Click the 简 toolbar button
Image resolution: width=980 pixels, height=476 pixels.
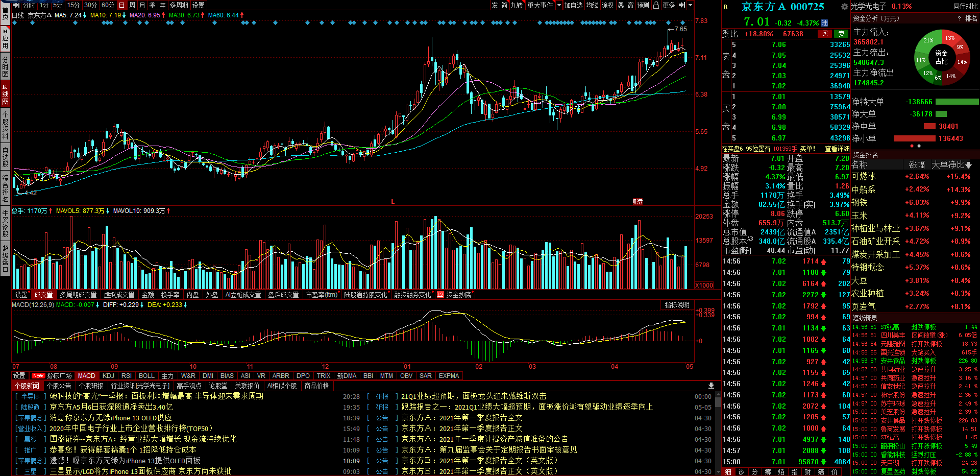coord(504,5)
